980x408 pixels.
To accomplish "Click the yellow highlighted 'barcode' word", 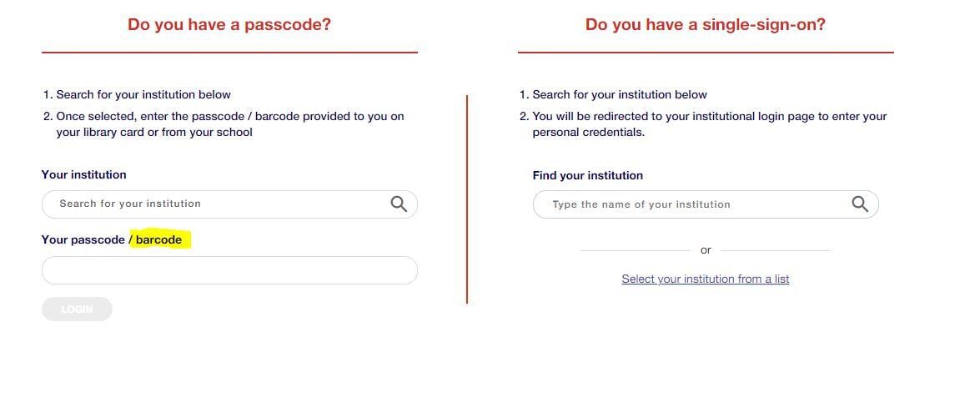I will [x=158, y=240].
